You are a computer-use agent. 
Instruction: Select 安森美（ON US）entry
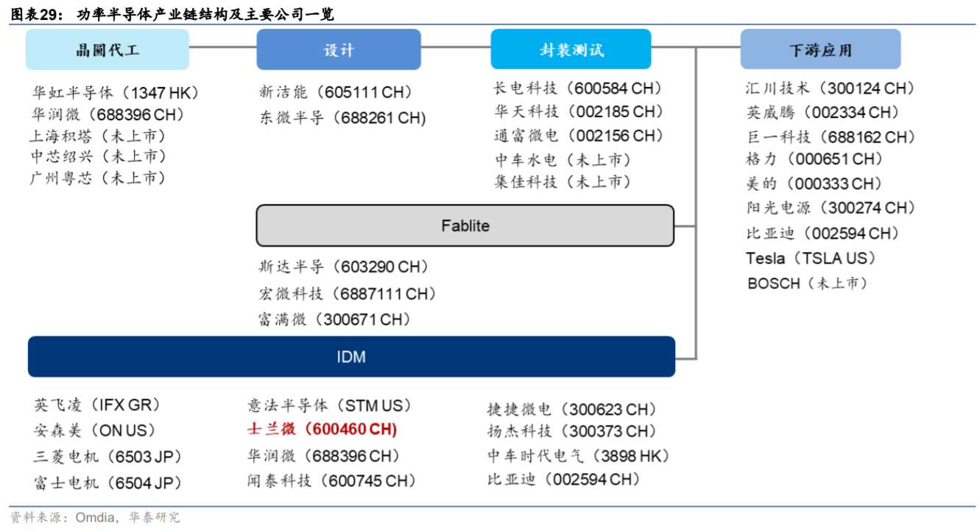click(x=95, y=430)
